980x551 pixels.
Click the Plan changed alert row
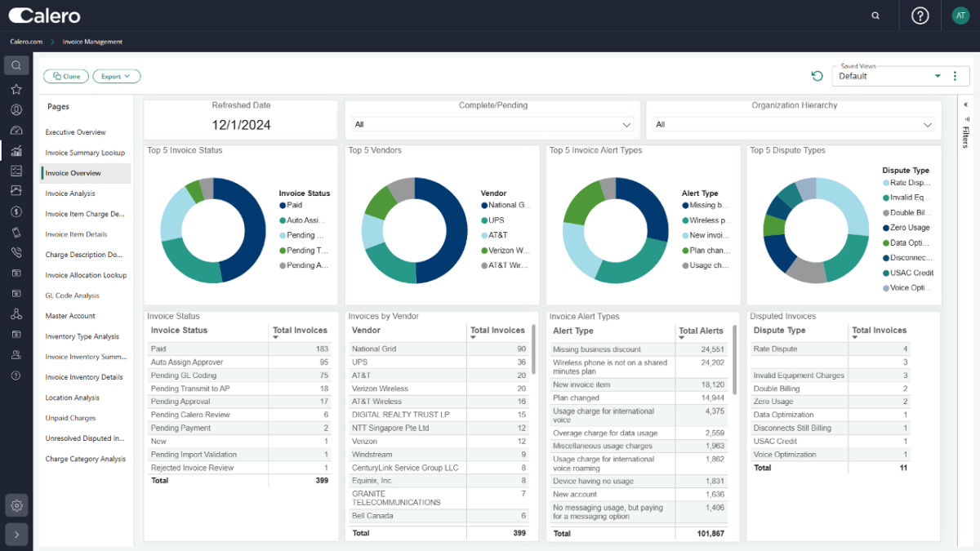tap(639, 398)
